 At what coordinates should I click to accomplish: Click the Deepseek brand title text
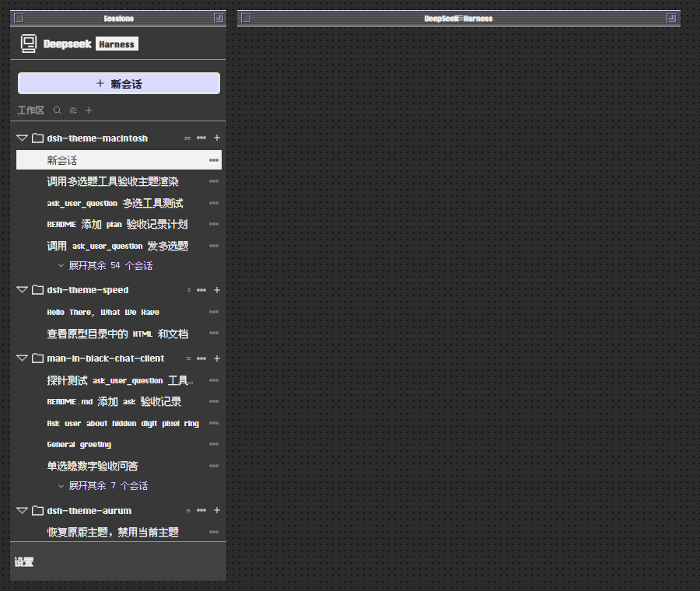point(68,44)
